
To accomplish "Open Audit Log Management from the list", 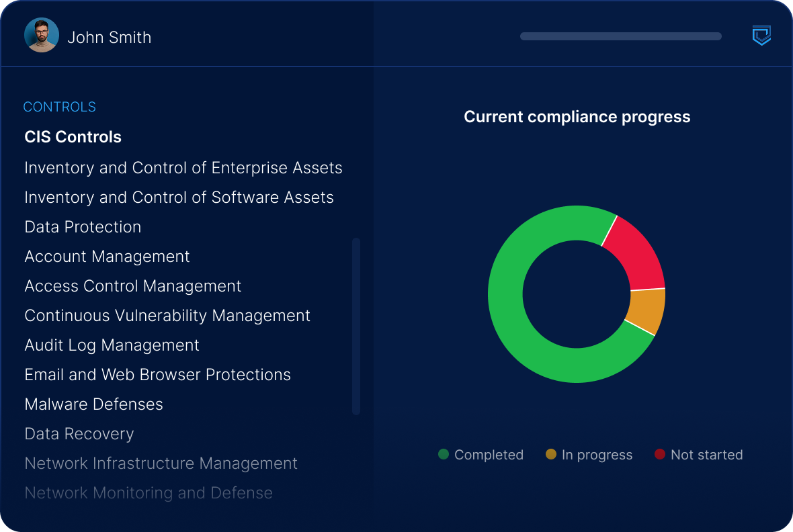I will click(x=112, y=345).
